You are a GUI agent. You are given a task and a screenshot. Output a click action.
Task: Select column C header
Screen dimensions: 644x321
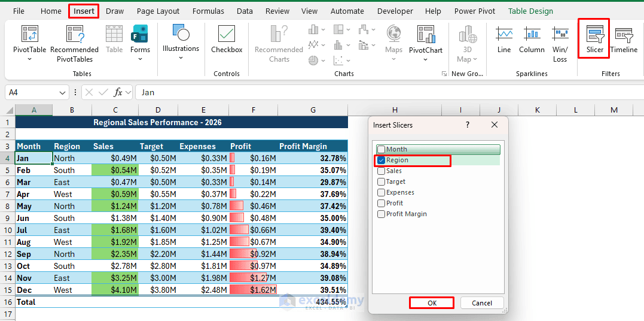click(x=115, y=110)
